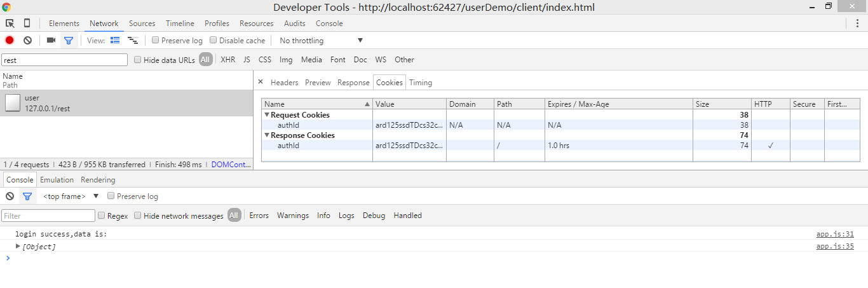This screenshot has height=288, width=868.
Task: Close the request details pane
Action: pos(260,82)
